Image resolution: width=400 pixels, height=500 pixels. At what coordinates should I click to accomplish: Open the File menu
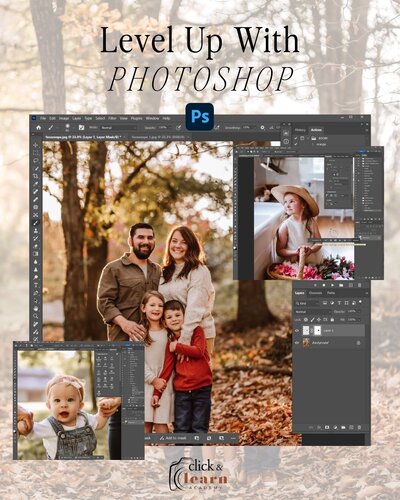click(43, 118)
